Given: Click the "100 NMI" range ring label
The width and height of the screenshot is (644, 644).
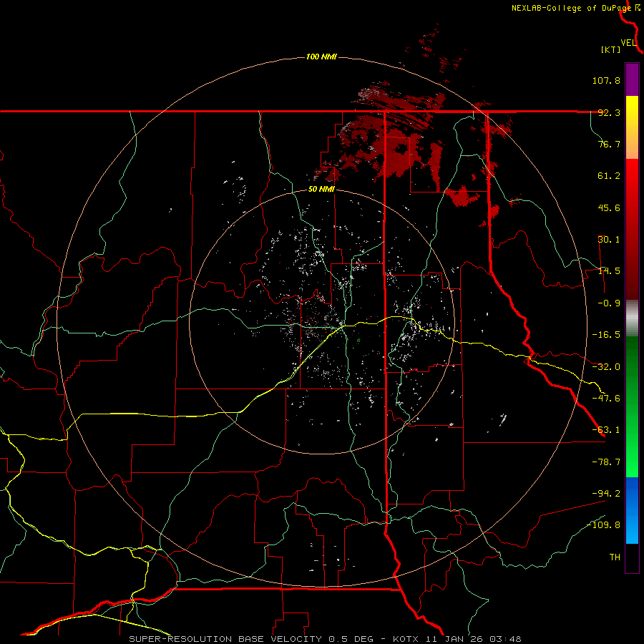Looking at the screenshot, I should 321,57.
